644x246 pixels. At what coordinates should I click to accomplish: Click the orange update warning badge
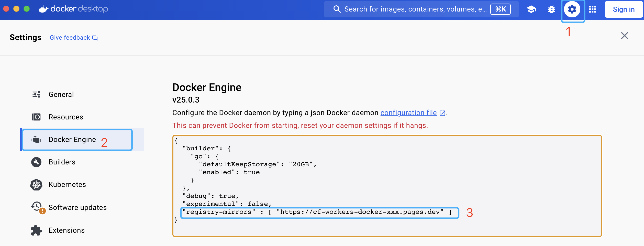[x=42, y=211]
